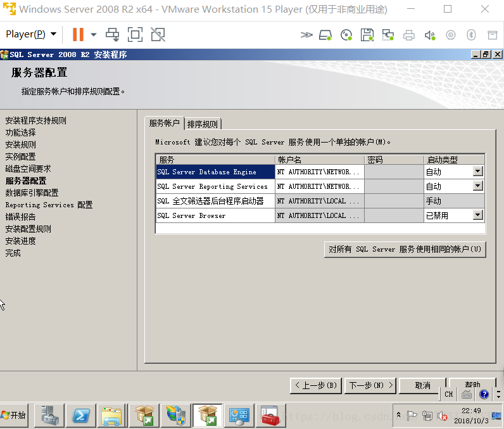Click 功能选择 step in sidebar
The height and width of the screenshot is (429, 504).
[20, 132]
